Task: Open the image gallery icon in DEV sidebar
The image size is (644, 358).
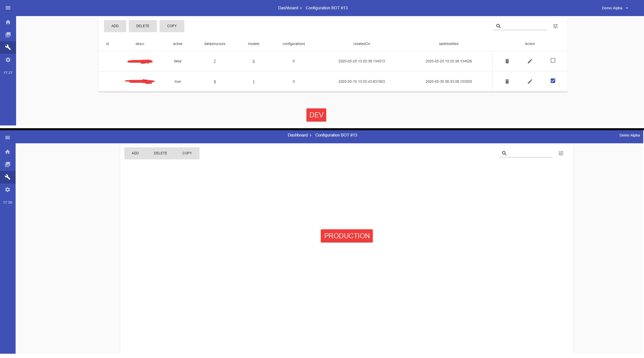Action: click(8, 35)
